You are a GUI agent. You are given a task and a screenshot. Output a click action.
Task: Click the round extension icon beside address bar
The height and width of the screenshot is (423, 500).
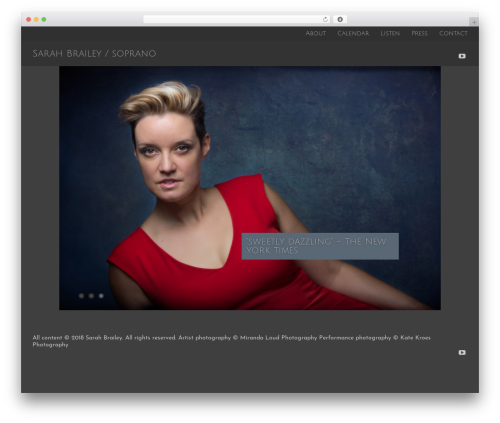(340, 20)
